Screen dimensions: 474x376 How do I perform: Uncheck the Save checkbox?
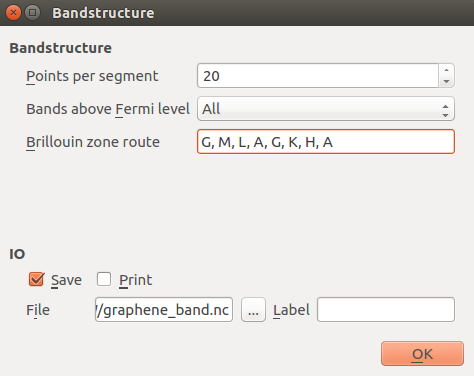(36, 279)
